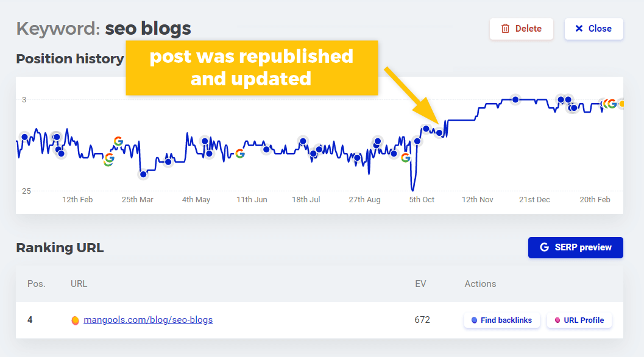The width and height of the screenshot is (644, 357).
Task: Click the yellow republished annotation box
Action: tap(252, 68)
